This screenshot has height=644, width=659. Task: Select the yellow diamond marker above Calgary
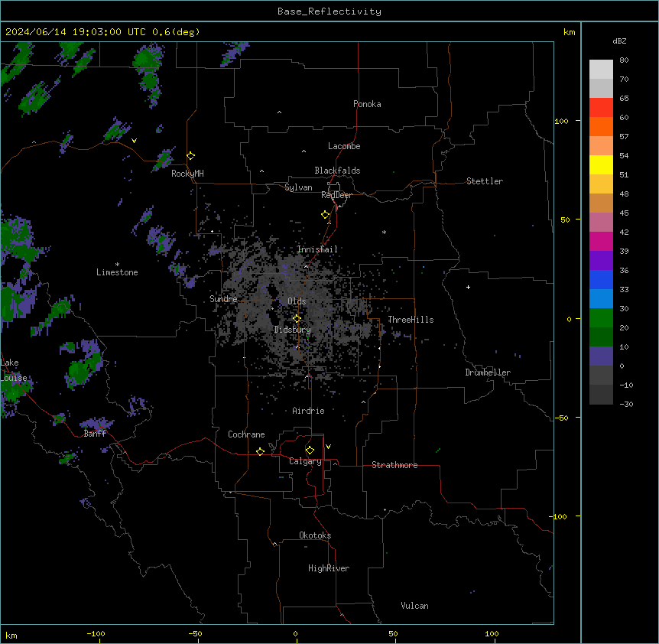click(310, 450)
